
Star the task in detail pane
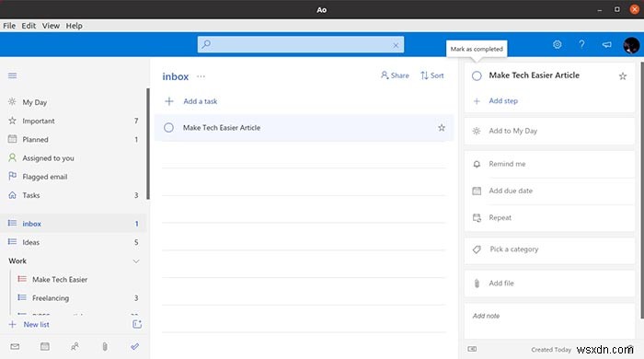point(623,76)
